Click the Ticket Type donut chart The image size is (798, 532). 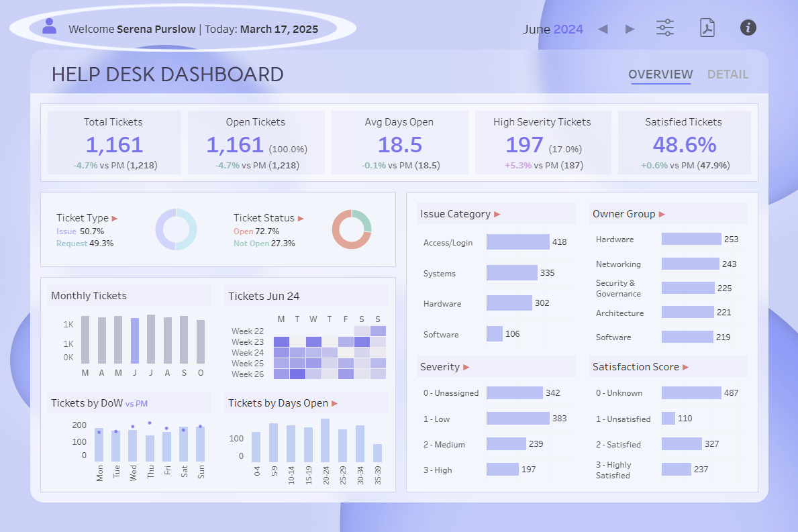(x=176, y=229)
